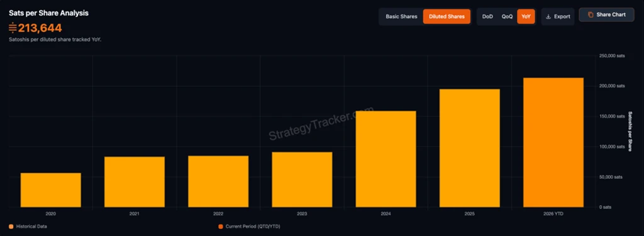The width and height of the screenshot is (644, 236).
Task: Click the 0 sats axis label
Action: 606,207
